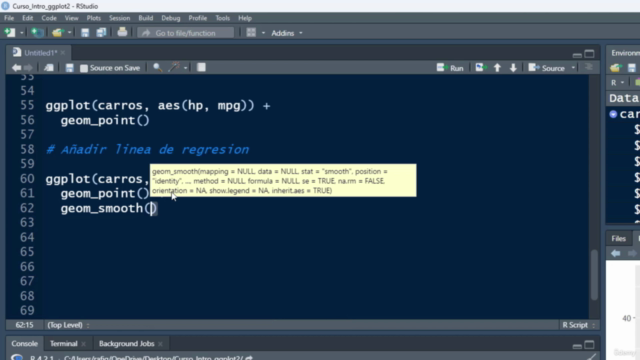Screen dimensions: 640x360
Task: Place cursor on line 58 comment
Action: pyautogui.click(x=147, y=149)
